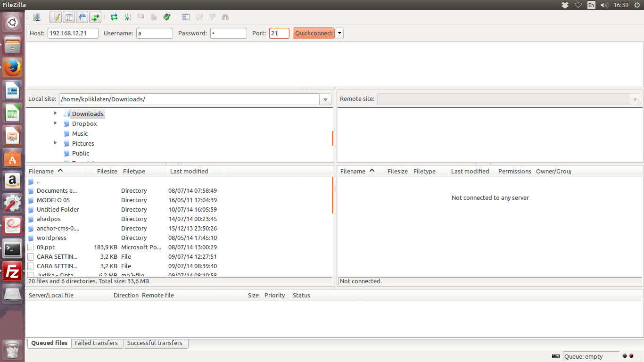Open the directory listing filters icon
The height and width of the screenshot is (362, 644).
(186, 17)
